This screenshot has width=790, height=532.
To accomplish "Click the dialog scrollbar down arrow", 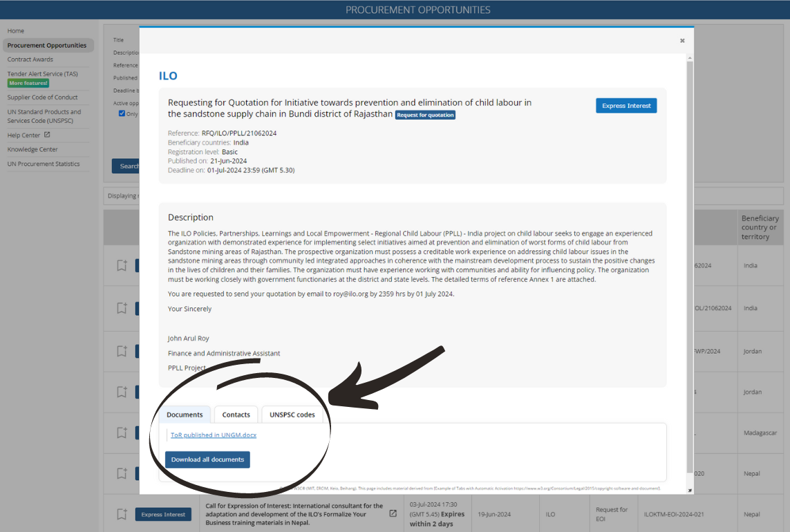I will 690,490.
